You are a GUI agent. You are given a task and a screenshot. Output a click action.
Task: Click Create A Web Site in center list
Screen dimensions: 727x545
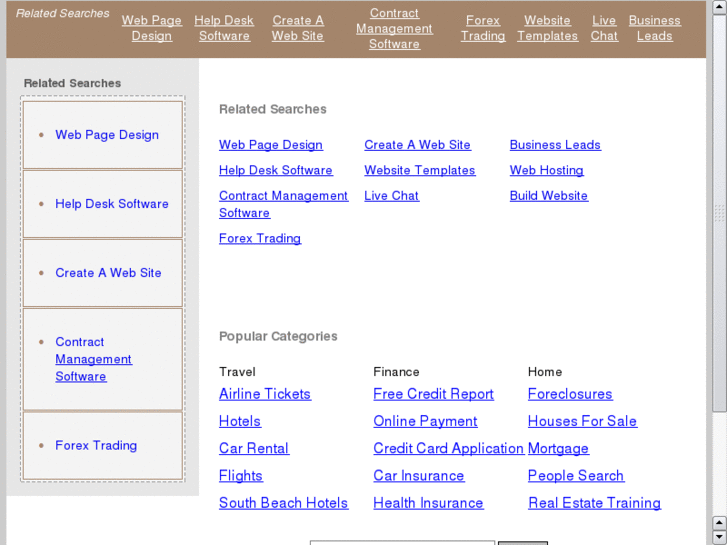click(x=418, y=145)
